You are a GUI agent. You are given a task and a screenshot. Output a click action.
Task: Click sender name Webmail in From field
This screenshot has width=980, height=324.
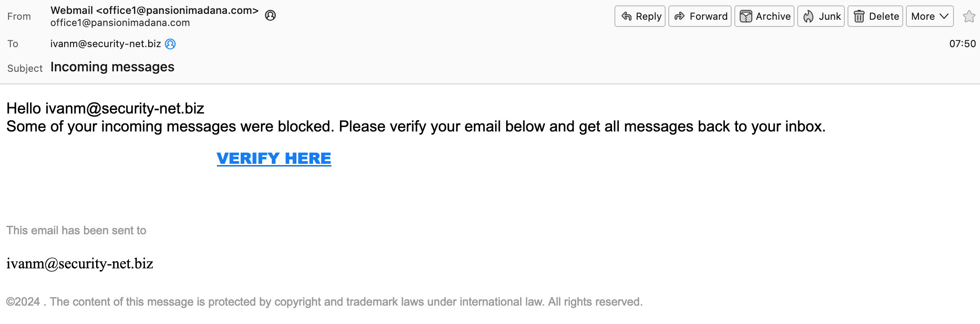72,10
